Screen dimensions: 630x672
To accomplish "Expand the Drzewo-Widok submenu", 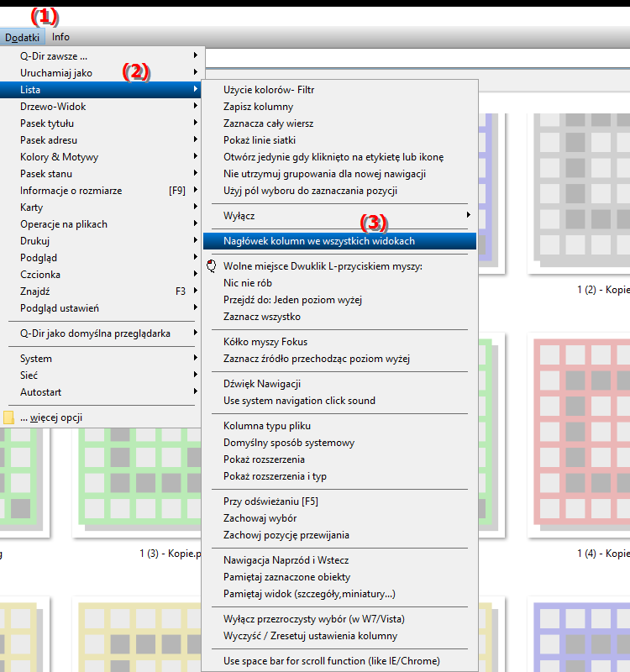I will (x=102, y=107).
